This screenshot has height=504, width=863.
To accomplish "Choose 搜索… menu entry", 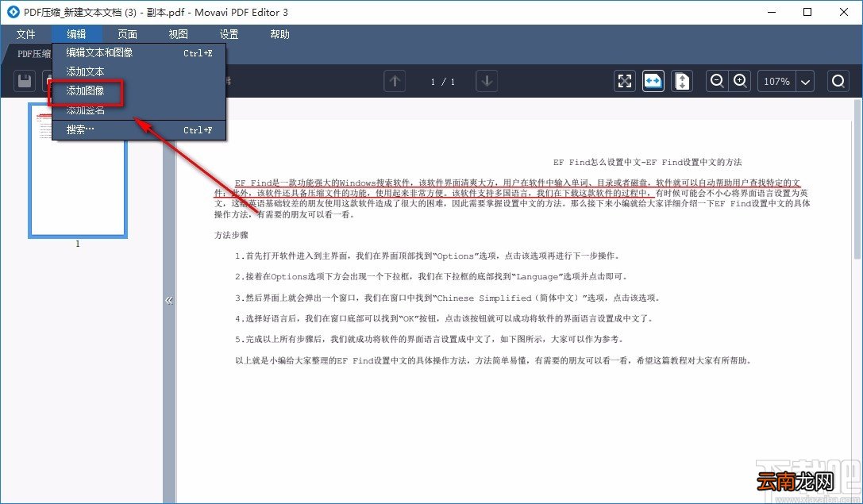I will 139,130.
